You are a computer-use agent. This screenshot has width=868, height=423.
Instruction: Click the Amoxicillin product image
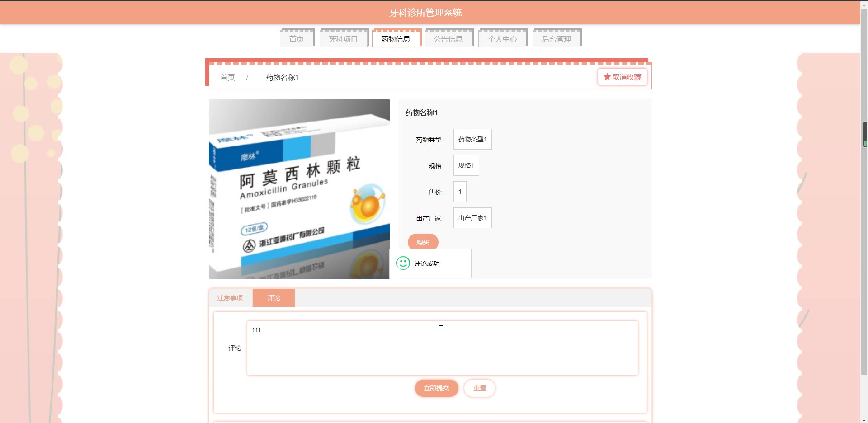(299, 188)
